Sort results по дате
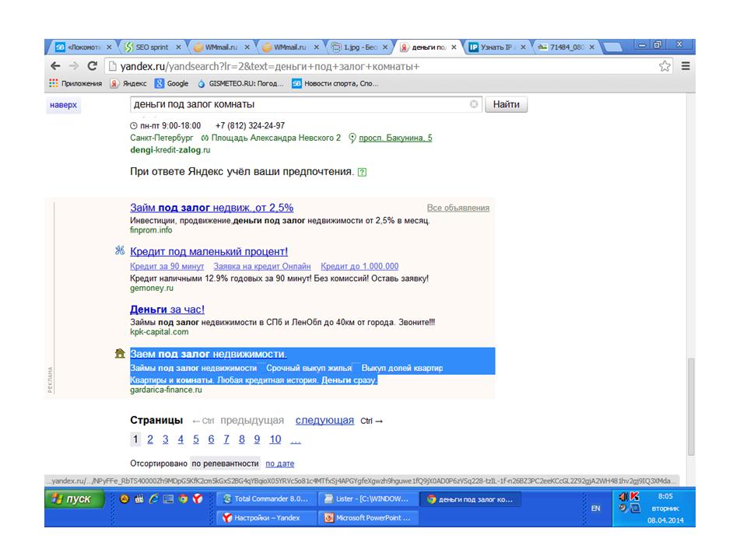The image size is (747, 560). coord(279,464)
